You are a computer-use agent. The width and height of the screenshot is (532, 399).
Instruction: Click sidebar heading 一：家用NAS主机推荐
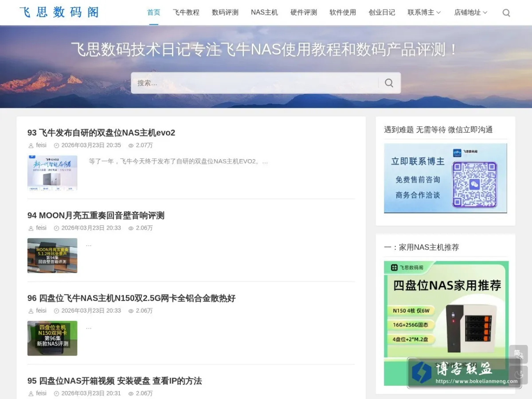click(422, 247)
